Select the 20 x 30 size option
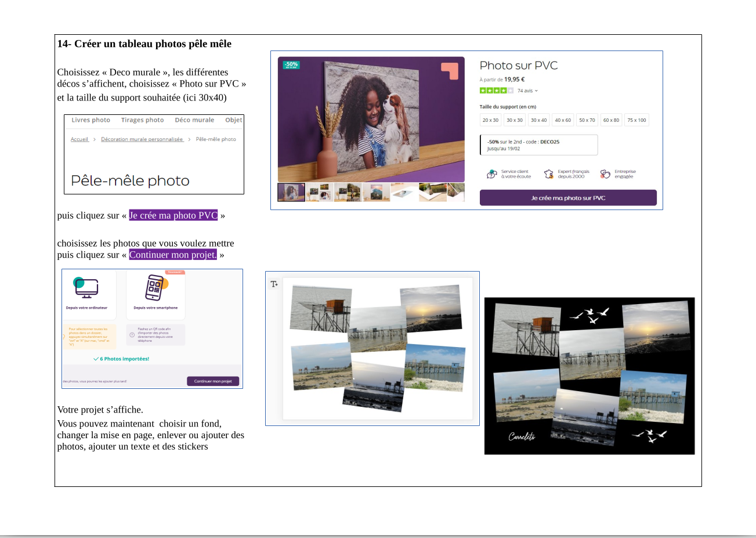Screen dimensions: 756x538 [x=490, y=120]
